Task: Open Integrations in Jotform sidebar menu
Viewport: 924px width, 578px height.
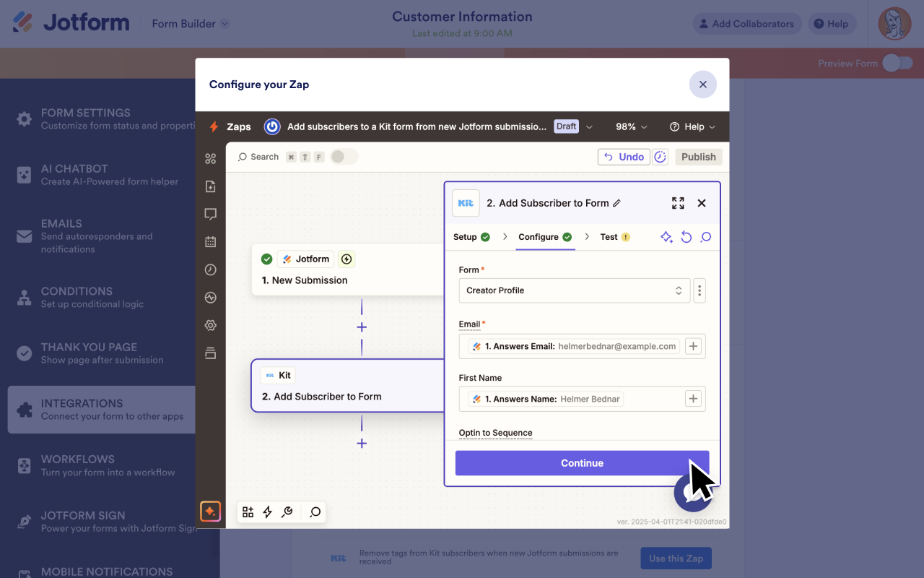Action: [101, 409]
